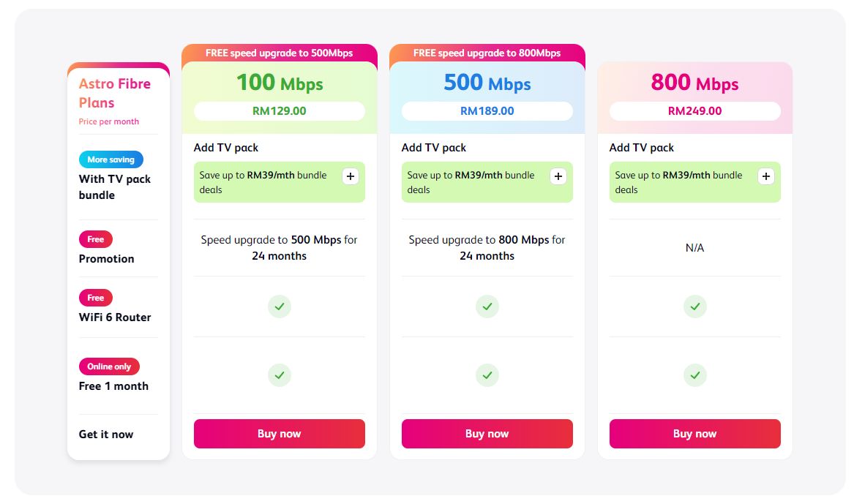The image size is (854, 504).
Task: Click the RM189.00 price pill
Action: [487, 110]
